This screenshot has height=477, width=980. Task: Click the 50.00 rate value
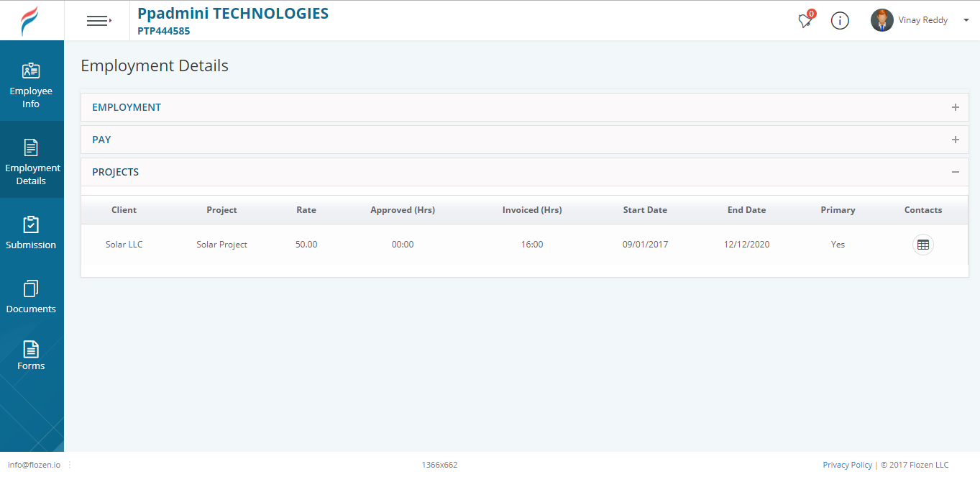tap(306, 245)
